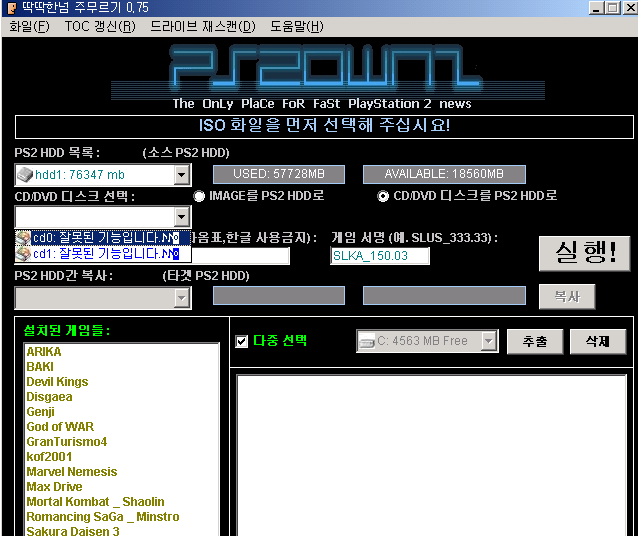Select Max Drive game entry
The height and width of the screenshot is (536, 638).
point(54,487)
